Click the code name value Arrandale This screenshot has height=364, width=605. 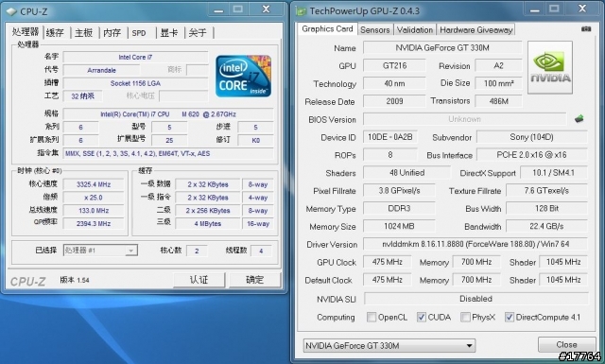click(x=101, y=70)
